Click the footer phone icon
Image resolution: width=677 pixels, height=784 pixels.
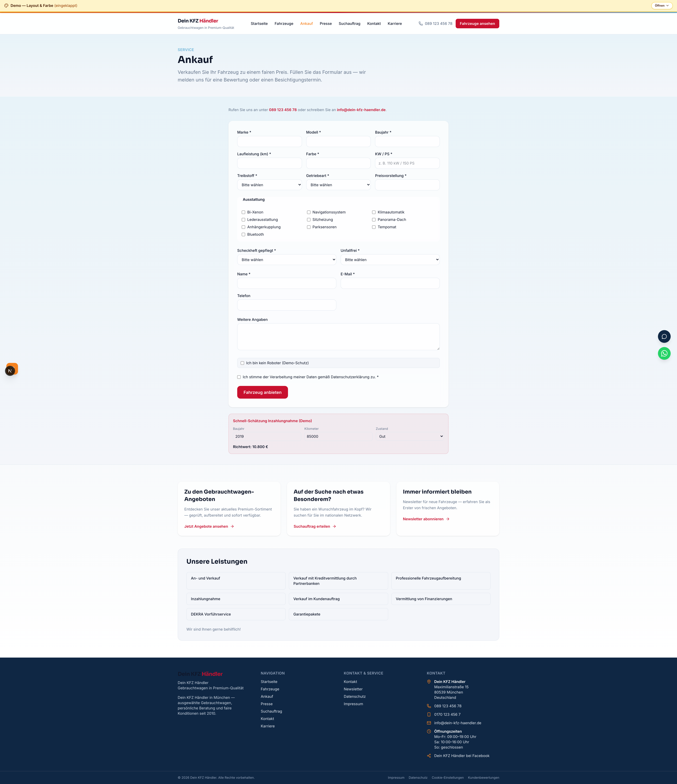click(x=429, y=706)
